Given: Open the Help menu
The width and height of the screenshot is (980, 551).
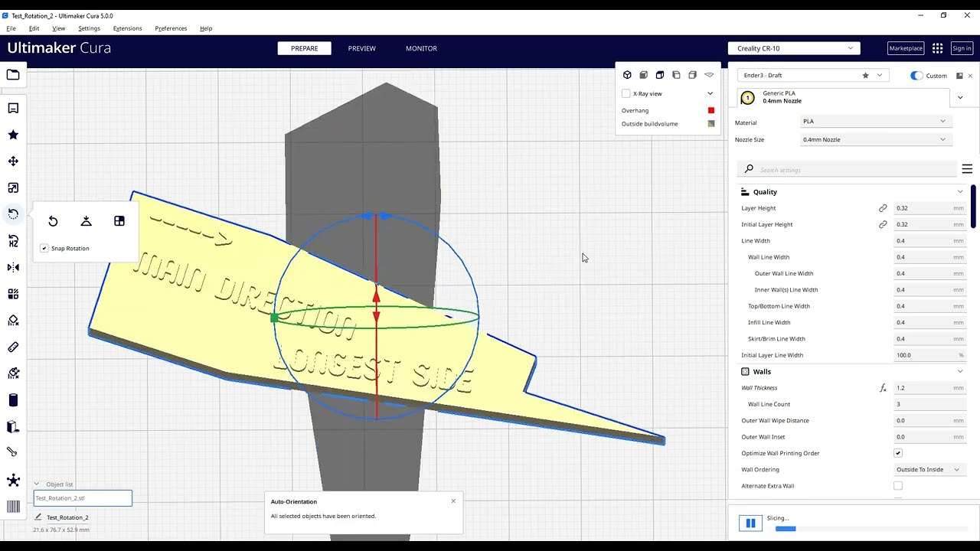Looking at the screenshot, I should point(206,28).
